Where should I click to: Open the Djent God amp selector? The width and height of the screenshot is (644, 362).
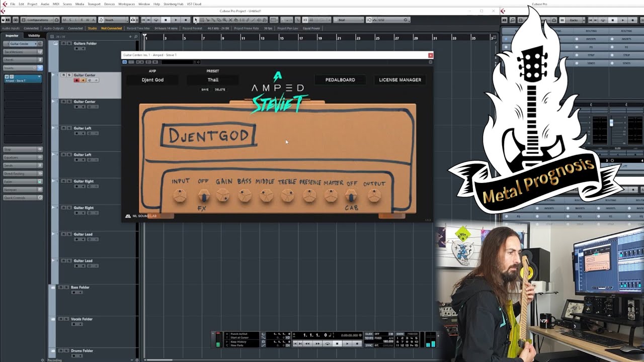click(x=152, y=80)
